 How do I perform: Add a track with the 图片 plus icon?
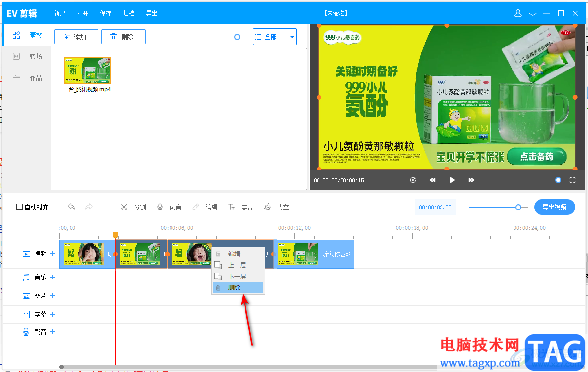[x=52, y=296]
